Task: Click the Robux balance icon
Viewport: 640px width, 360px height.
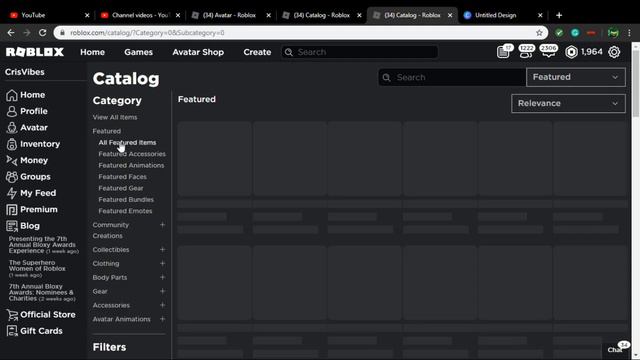Action: coord(571,52)
